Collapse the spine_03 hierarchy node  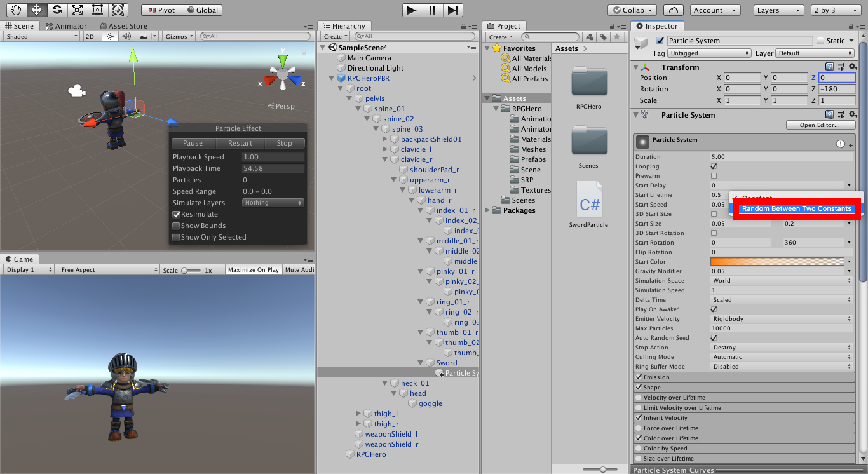[376, 129]
